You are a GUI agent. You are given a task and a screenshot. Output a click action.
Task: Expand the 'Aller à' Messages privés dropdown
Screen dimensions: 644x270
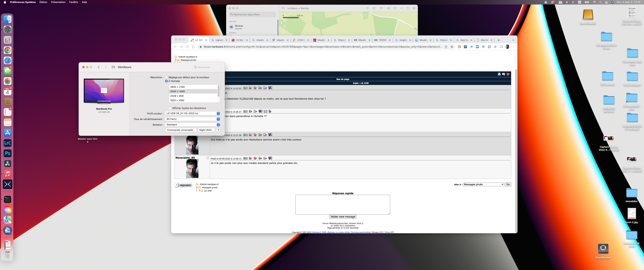483,184
